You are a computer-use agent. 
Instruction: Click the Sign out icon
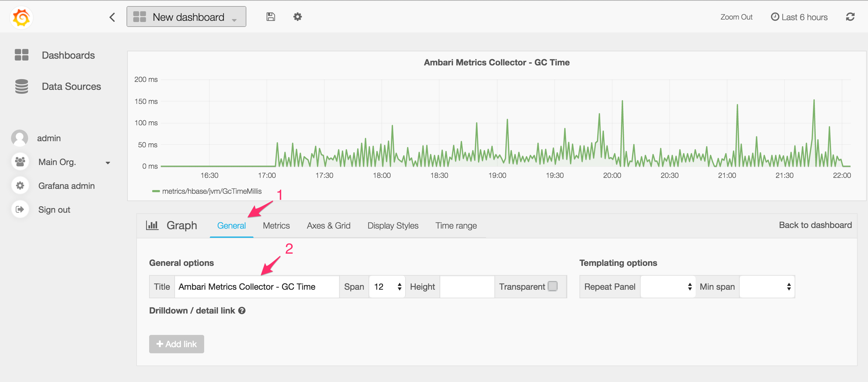click(20, 209)
